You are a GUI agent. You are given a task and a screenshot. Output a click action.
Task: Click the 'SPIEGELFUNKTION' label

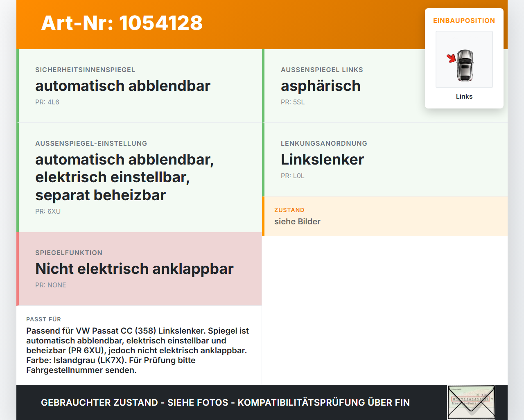[69, 253]
